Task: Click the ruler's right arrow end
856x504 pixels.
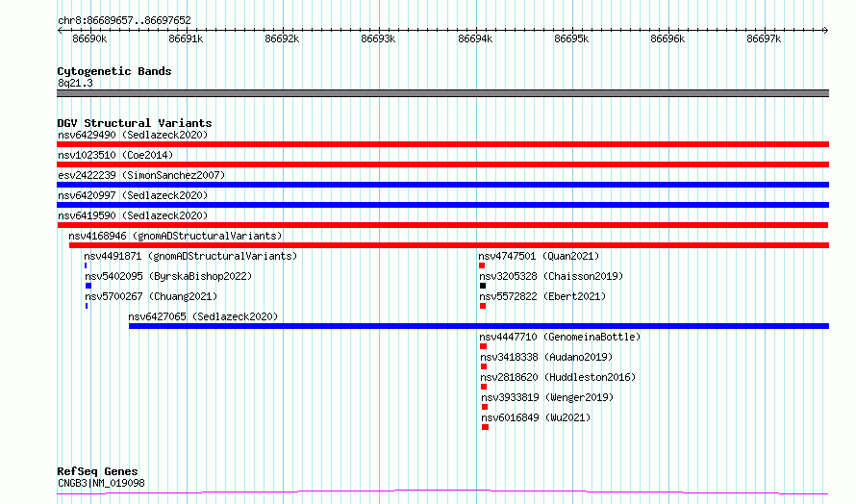Action: [826, 31]
